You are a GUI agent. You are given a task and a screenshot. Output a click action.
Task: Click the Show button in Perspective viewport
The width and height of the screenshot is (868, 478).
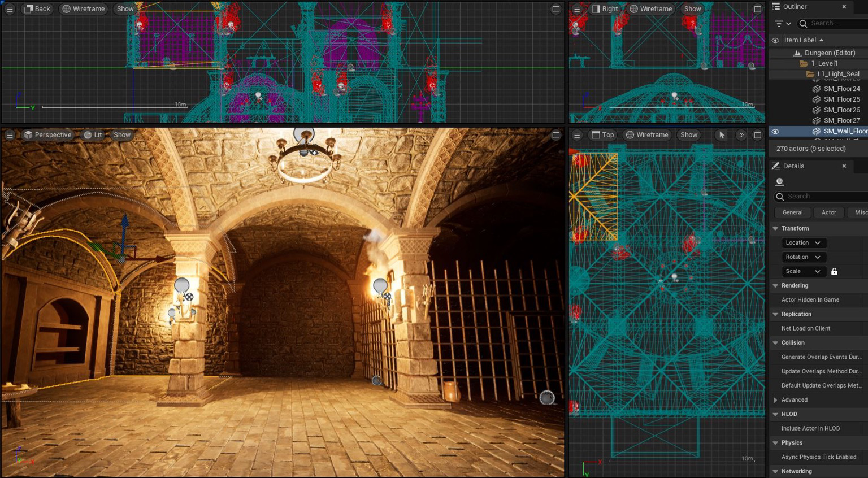click(x=122, y=135)
